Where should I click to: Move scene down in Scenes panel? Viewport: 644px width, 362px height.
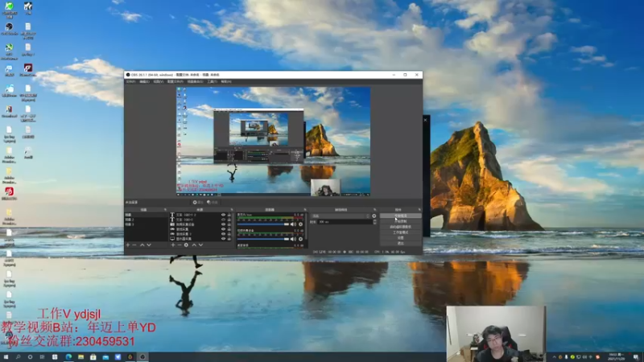click(x=149, y=245)
